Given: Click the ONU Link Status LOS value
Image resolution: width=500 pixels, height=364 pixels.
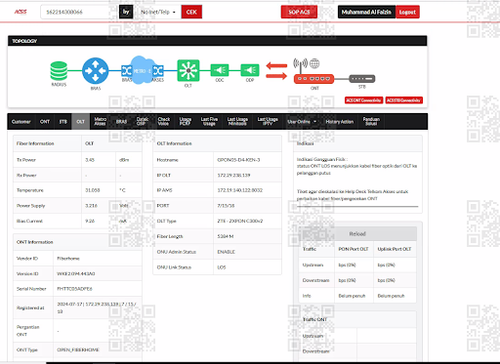Looking at the screenshot, I should (x=221, y=267).
